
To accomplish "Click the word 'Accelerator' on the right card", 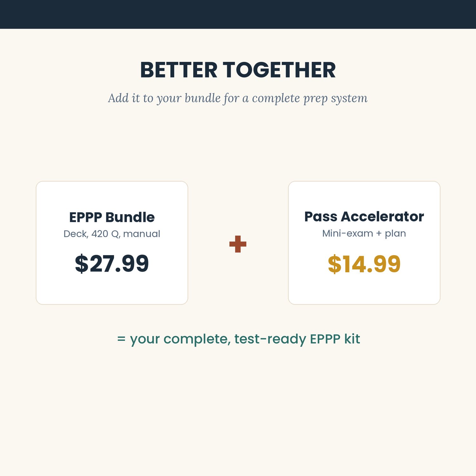I will (x=382, y=217).
